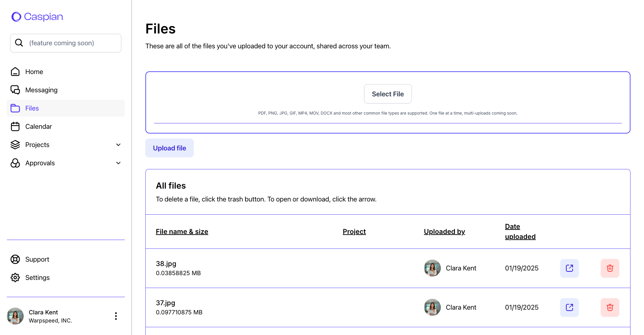The width and height of the screenshot is (644, 335).
Task: Delete 38.jpg using the trash icon
Action: click(610, 268)
